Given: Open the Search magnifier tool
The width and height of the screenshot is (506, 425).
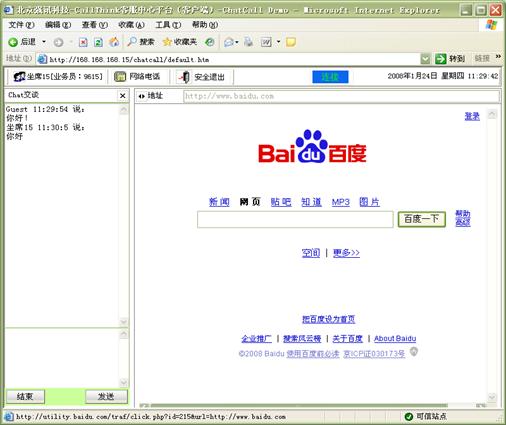Looking at the screenshot, I should [x=132, y=42].
